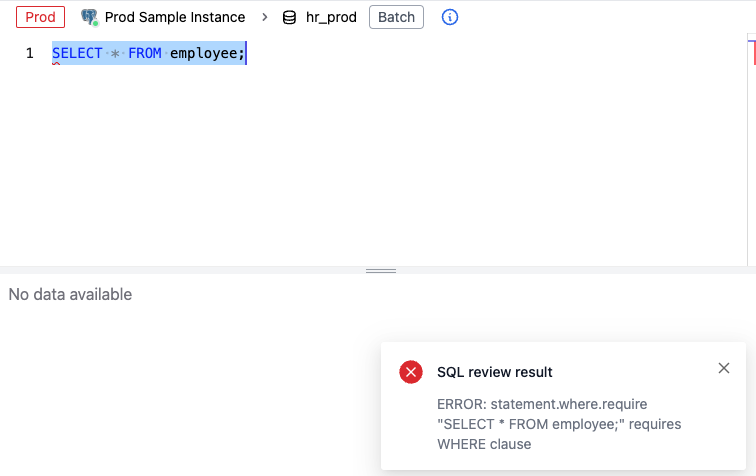756x476 pixels.
Task: Click the breadcrumb chevron after instance name
Action: (x=264, y=17)
